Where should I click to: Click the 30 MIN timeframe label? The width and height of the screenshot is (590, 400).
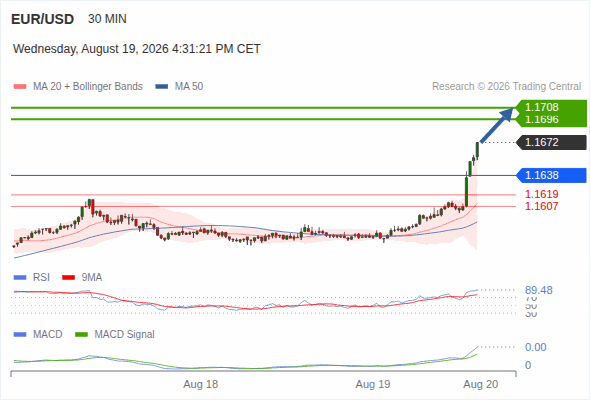pos(107,19)
